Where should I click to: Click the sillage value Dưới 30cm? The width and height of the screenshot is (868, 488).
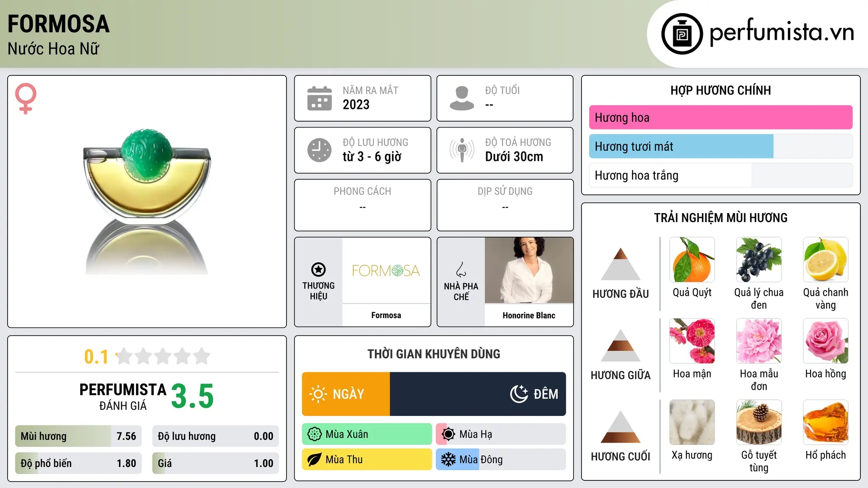point(514,157)
